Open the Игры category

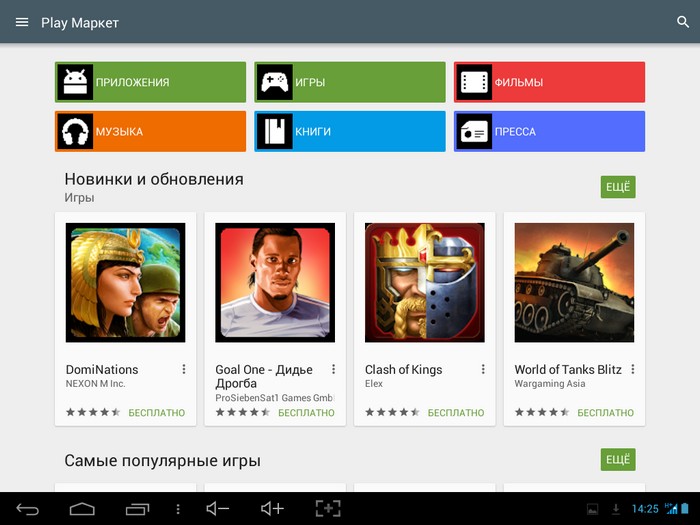(x=350, y=82)
